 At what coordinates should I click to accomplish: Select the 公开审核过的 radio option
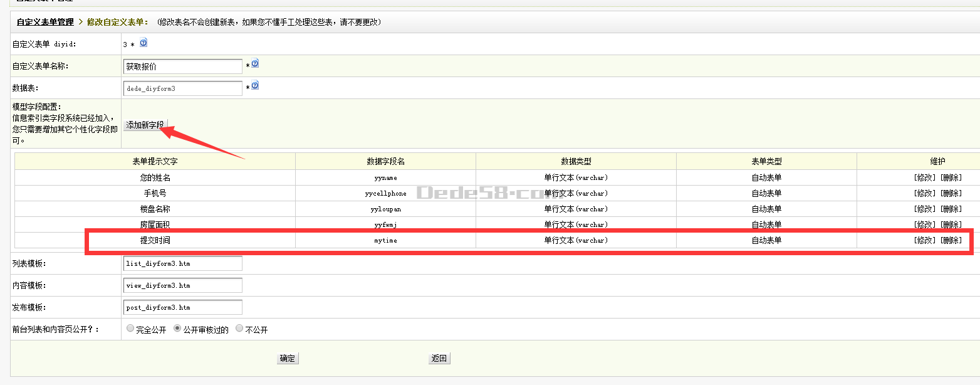tap(177, 329)
